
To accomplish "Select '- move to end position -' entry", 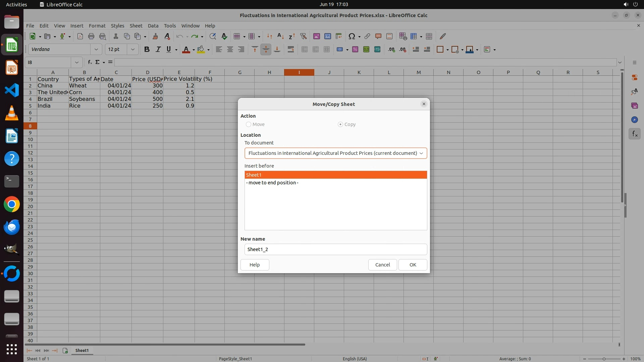I will (x=272, y=183).
